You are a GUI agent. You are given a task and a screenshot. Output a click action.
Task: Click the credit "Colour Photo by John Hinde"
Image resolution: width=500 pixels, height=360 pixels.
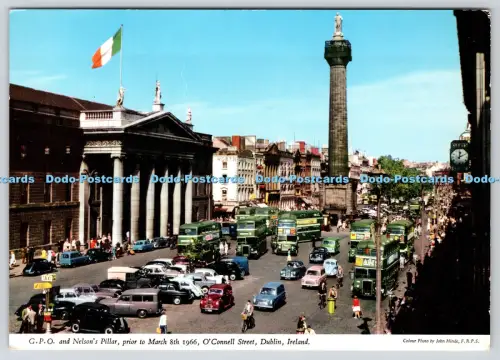click(x=431, y=341)
